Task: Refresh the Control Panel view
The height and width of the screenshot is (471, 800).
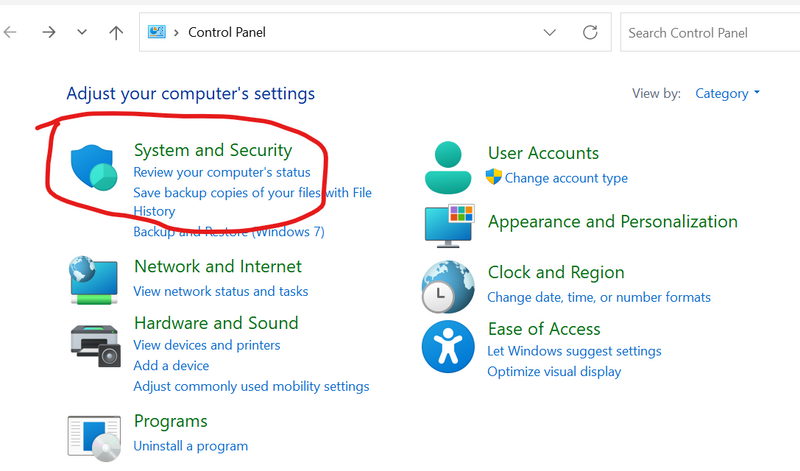Action: tap(590, 33)
